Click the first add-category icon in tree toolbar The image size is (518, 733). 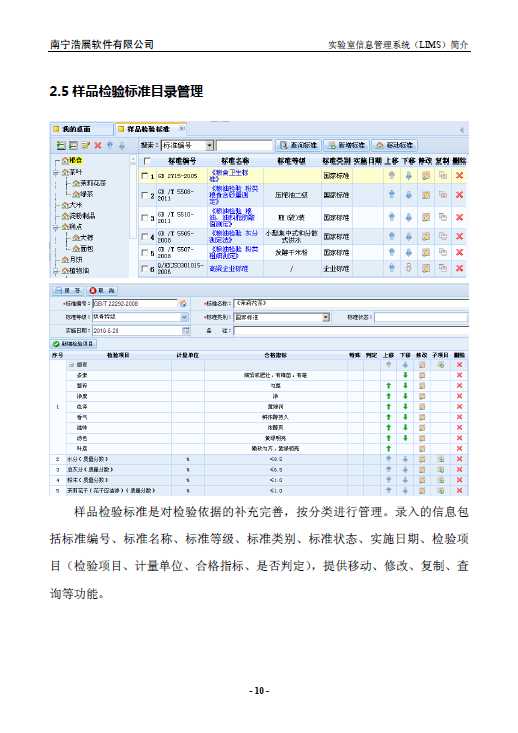60,146
